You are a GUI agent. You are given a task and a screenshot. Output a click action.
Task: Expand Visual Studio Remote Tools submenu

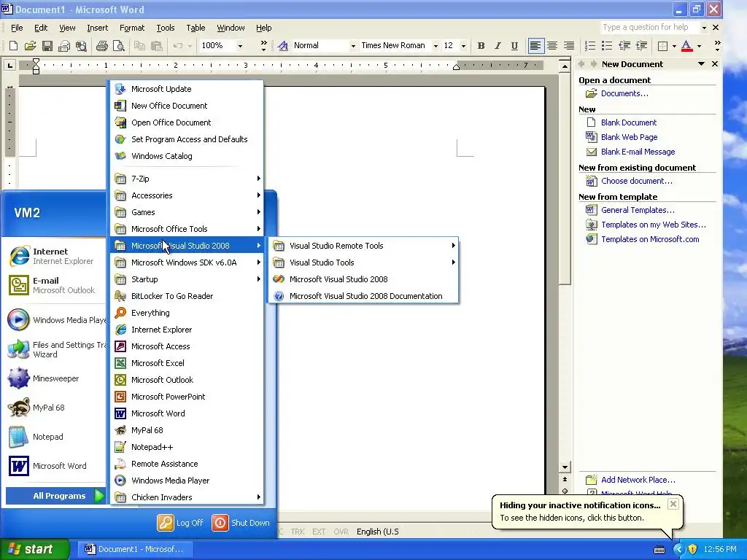[363, 246]
